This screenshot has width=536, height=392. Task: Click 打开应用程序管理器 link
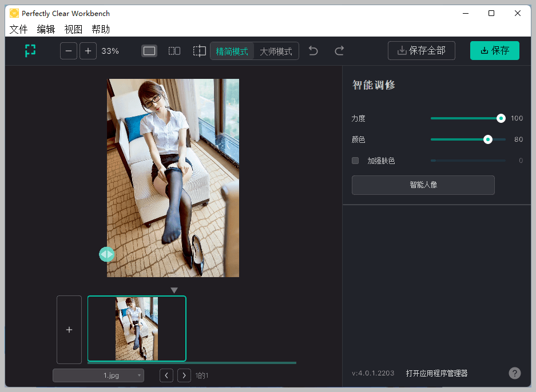436,373
